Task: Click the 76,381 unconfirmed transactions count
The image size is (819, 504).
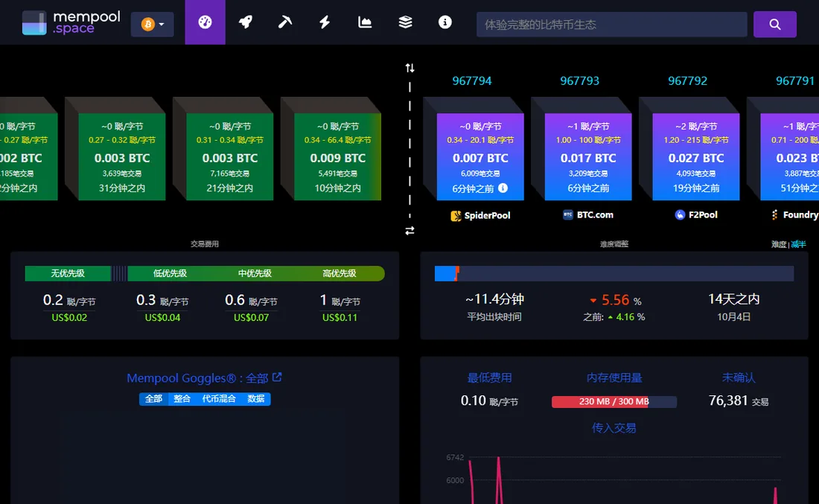Action: coord(738,401)
